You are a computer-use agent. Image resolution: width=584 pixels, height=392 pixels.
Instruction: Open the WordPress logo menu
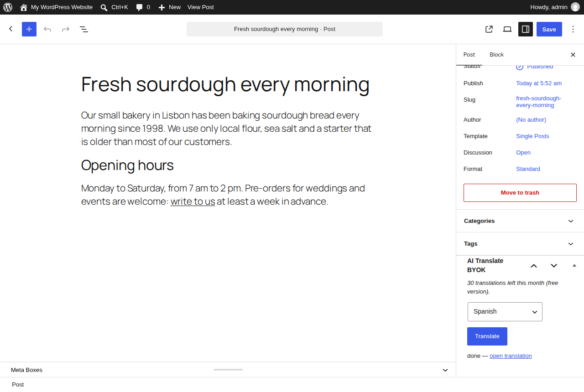coord(7,7)
